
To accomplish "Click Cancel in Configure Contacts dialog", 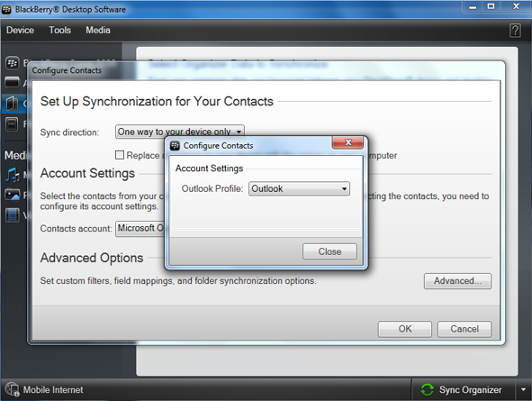I will coord(464,329).
